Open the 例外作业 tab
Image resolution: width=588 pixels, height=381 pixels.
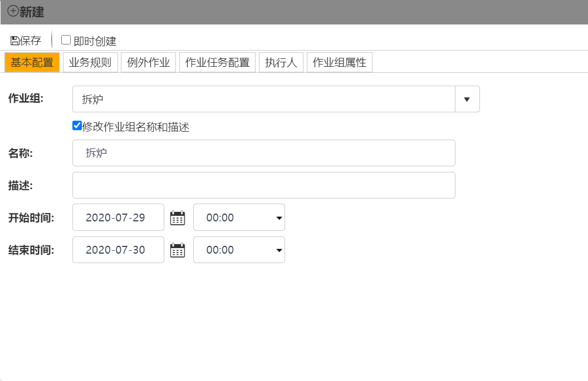148,62
